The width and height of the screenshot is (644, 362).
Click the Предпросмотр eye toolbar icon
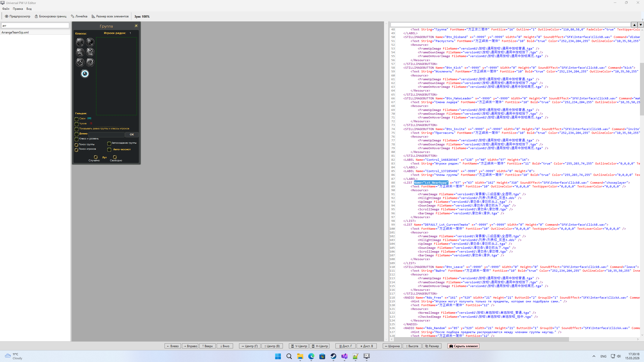click(7, 16)
